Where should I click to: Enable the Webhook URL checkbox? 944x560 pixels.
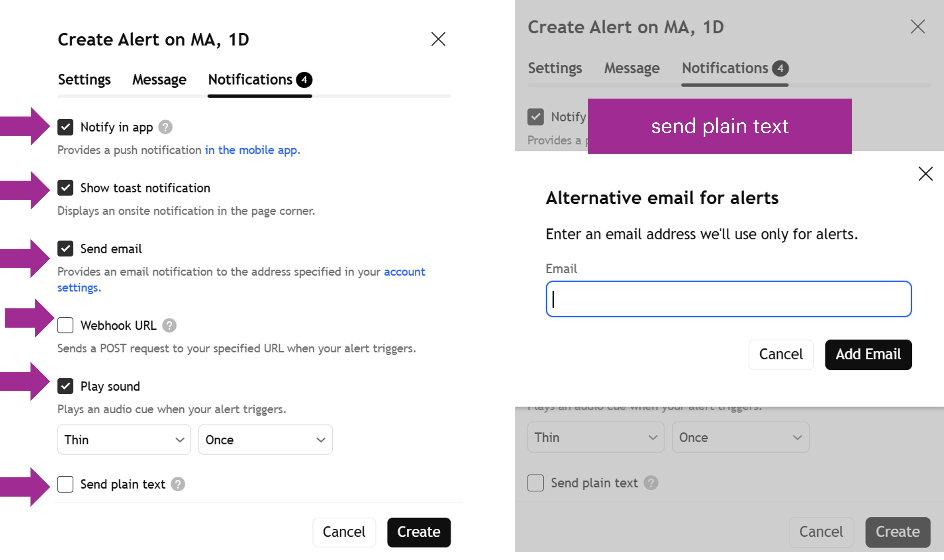pyautogui.click(x=65, y=325)
